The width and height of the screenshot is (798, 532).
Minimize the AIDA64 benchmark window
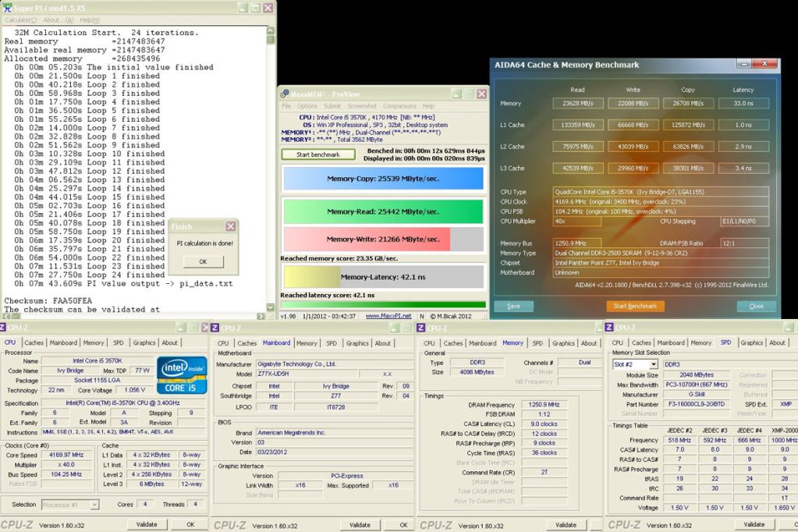[x=744, y=64]
